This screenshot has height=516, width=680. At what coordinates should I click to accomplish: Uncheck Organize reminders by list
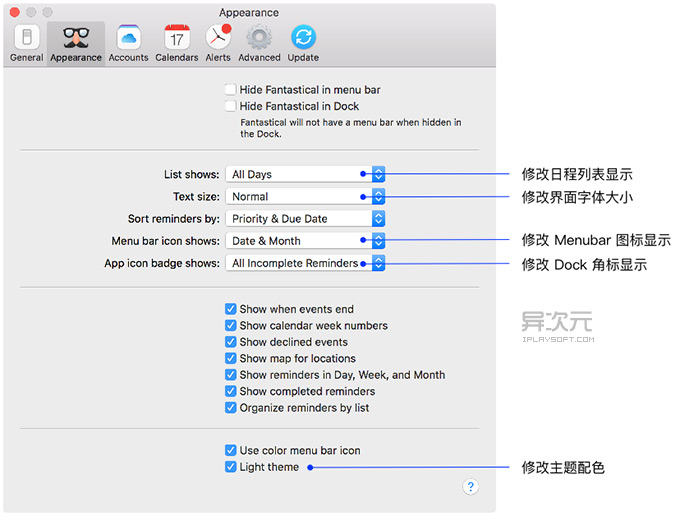(231, 408)
